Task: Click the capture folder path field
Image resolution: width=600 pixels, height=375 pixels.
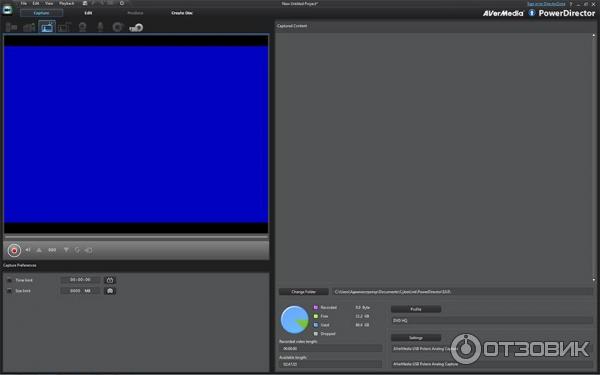Action: click(463, 292)
